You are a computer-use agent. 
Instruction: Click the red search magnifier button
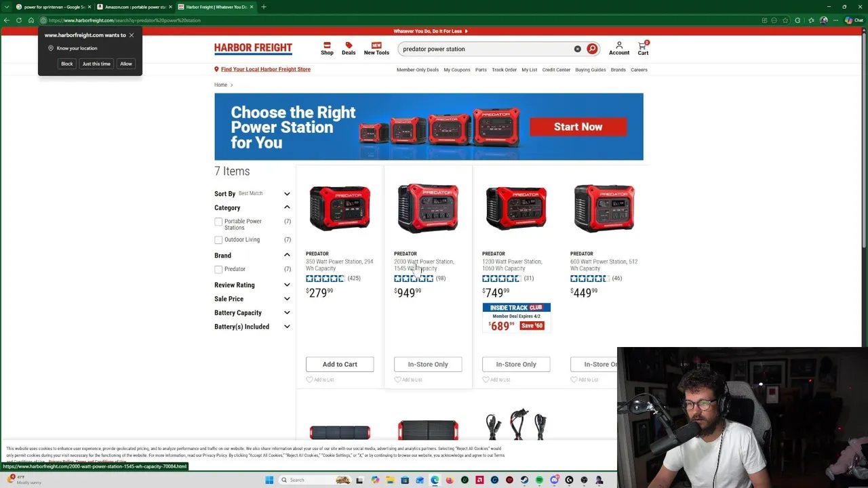tap(592, 49)
